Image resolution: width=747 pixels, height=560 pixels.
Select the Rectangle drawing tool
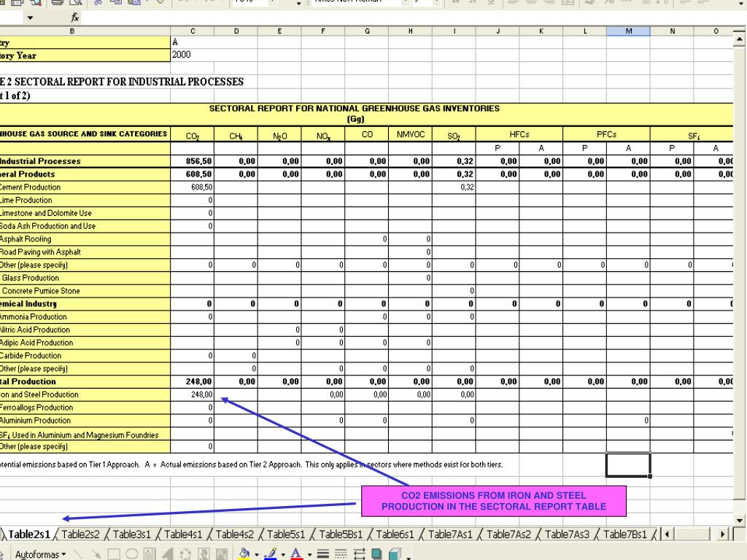pos(114,554)
